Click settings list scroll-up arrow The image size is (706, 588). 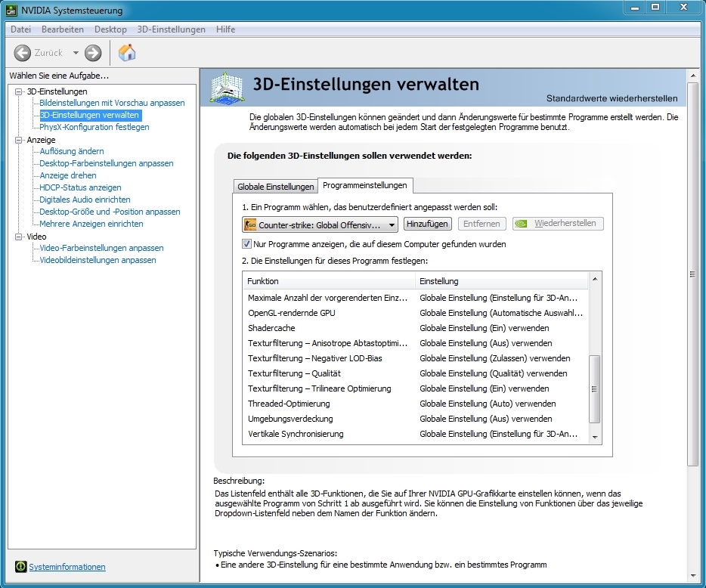[595, 279]
